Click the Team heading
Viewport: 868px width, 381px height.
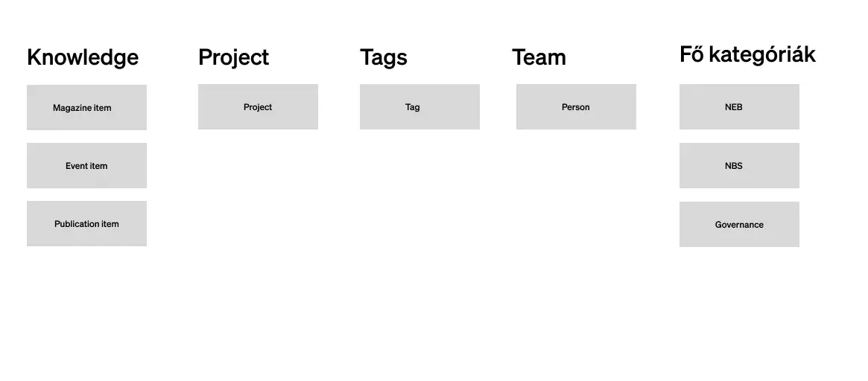point(539,57)
